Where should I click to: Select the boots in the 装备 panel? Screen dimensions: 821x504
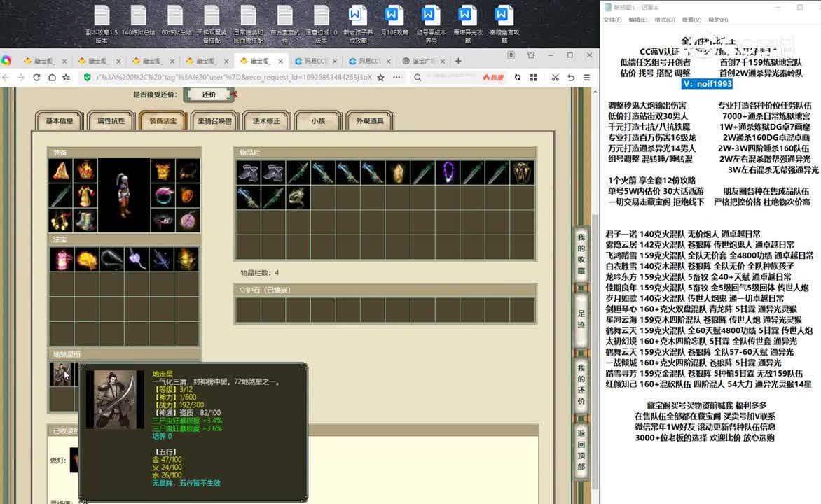(x=85, y=220)
